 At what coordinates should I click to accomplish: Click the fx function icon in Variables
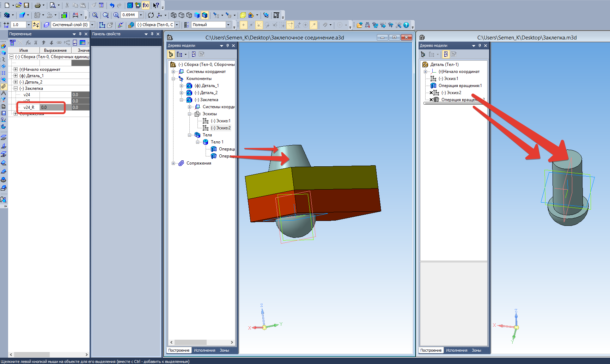click(28, 43)
